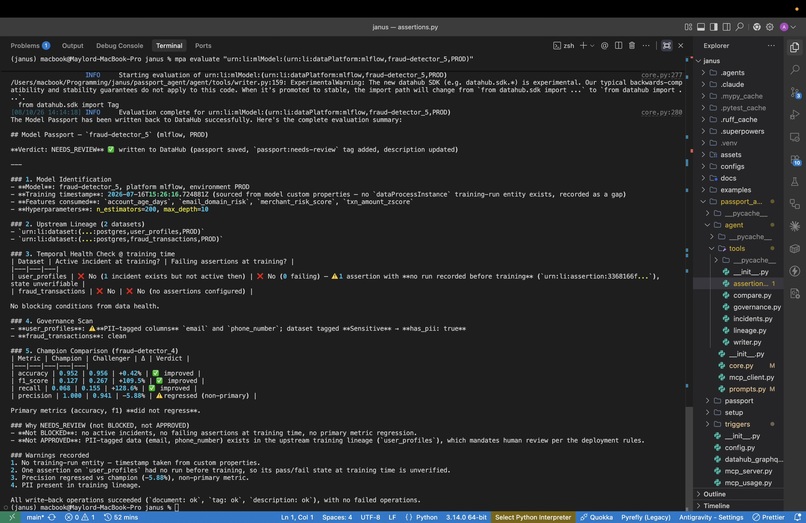The width and height of the screenshot is (806, 523).
Task: Click the terminal input prompt at the bottom
Action: (176, 507)
